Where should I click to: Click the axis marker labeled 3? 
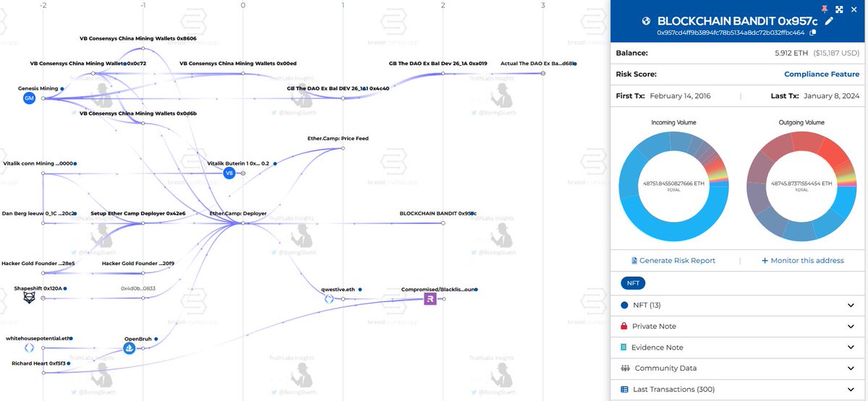pos(542,6)
